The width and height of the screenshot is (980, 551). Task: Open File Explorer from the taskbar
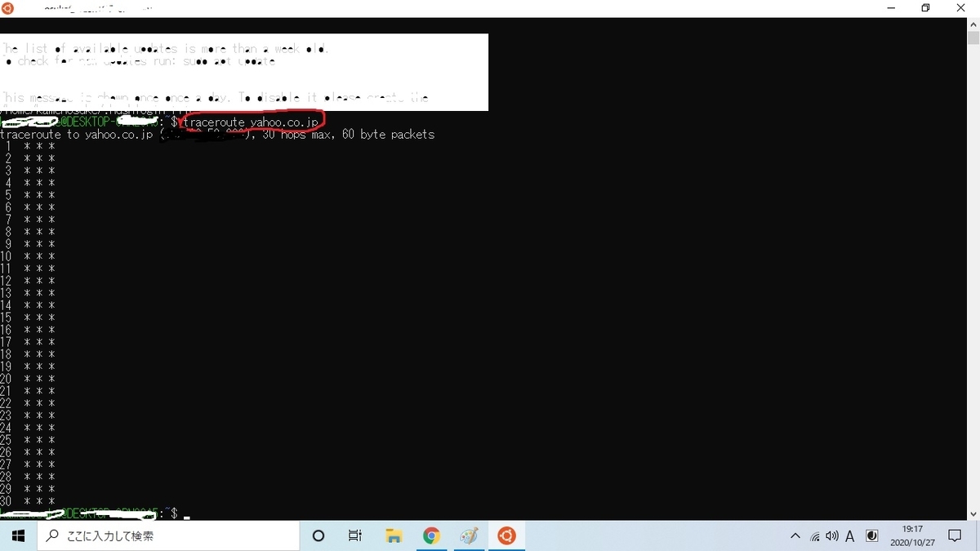pos(394,536)
